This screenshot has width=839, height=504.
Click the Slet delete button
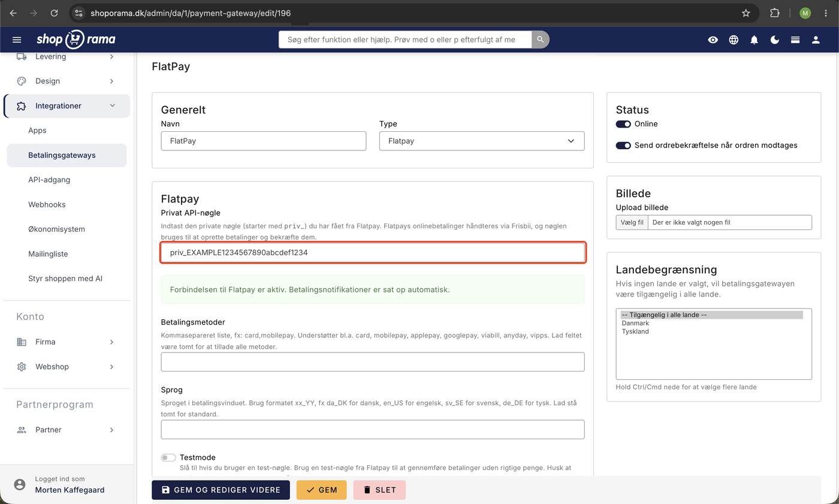point(379,490)
